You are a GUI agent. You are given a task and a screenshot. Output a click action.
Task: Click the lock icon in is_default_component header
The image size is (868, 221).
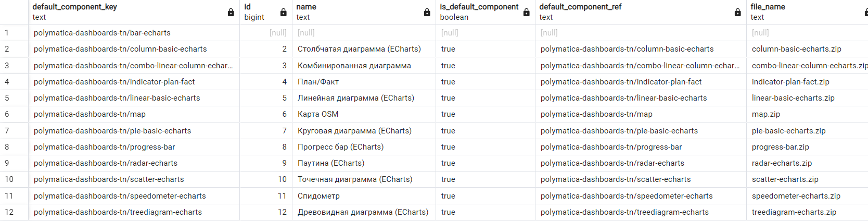(x=526, y=13)
